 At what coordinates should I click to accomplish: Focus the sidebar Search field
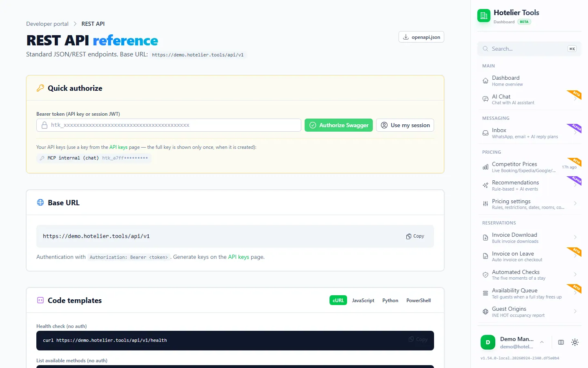529,49
